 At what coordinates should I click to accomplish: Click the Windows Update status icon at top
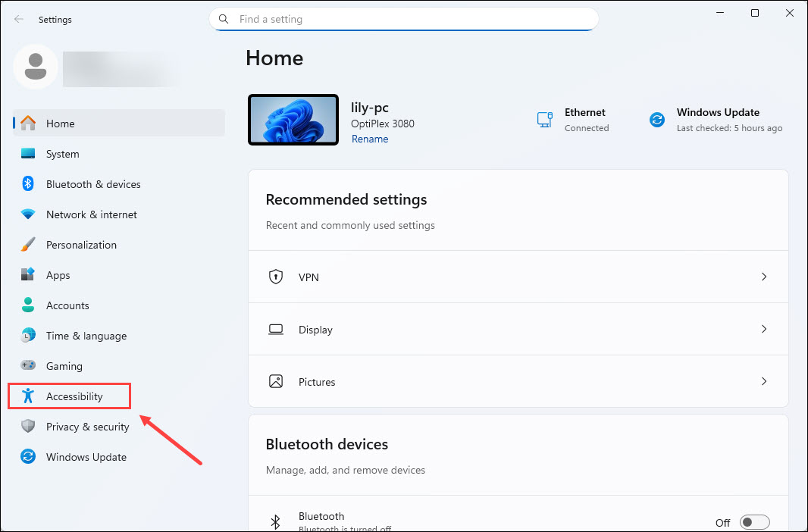pyautogui.click(x=657, y=120)
